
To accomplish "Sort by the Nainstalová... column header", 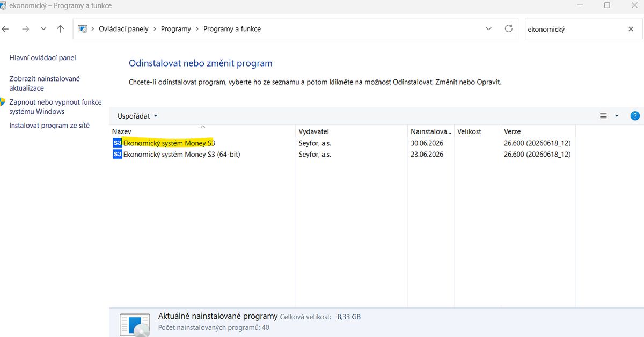I will point(431,131).
